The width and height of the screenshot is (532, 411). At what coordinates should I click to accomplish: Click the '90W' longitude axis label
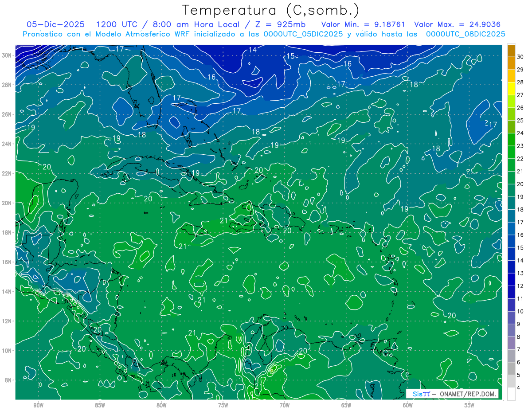tap(38, 405)
